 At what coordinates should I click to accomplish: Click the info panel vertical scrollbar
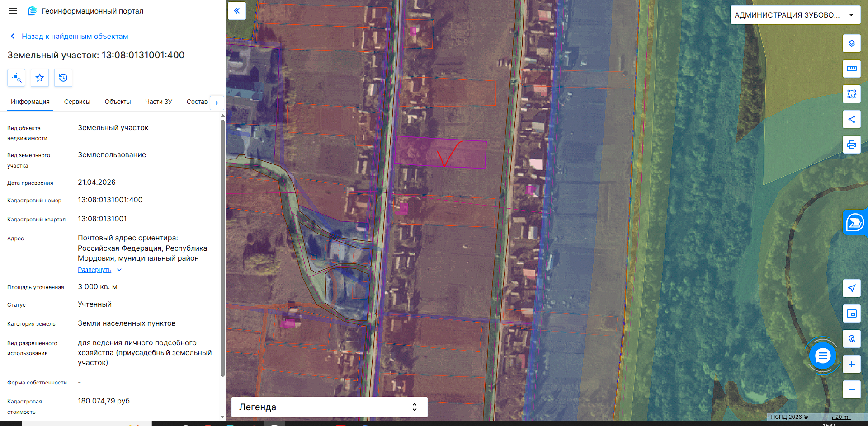(222, 248)
